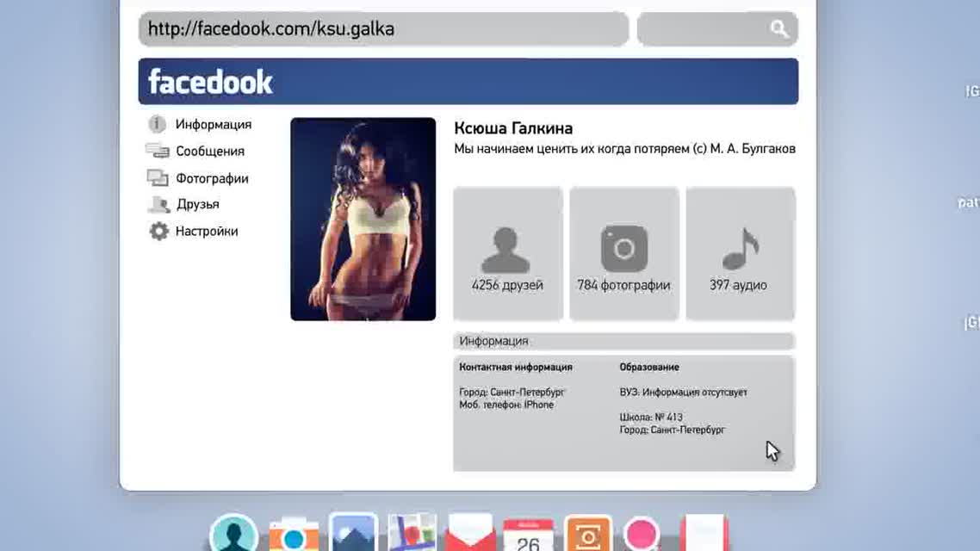Open the profile photo
Image resolution: width=980 pixels, height=551 pixels.
(363, 220)
